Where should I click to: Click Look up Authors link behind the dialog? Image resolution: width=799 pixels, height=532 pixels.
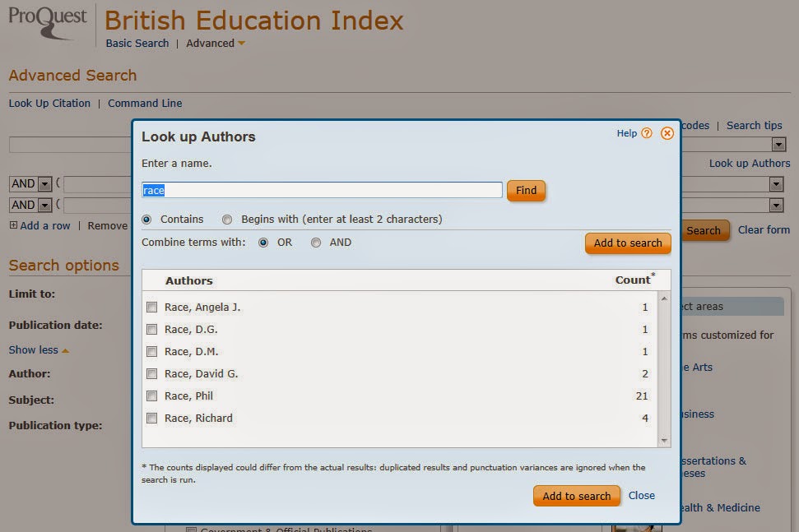[750, 164]
